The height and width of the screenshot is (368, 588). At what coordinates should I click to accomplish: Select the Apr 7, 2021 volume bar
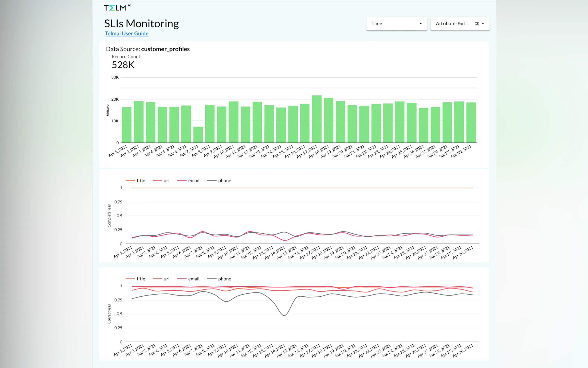pos(198,135)
